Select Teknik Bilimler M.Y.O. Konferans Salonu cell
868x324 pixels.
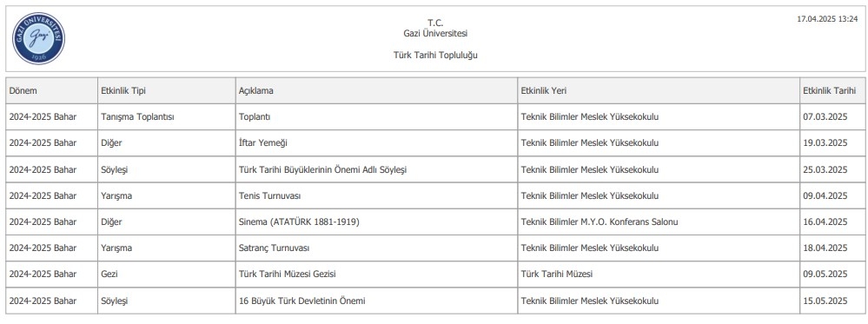coord(659,222)
